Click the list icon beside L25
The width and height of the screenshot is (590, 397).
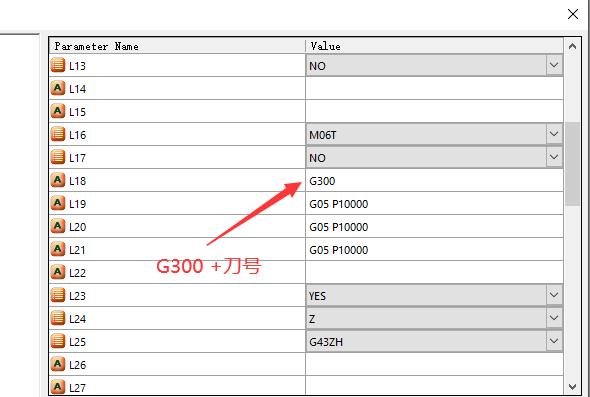(x=58, y=341)
